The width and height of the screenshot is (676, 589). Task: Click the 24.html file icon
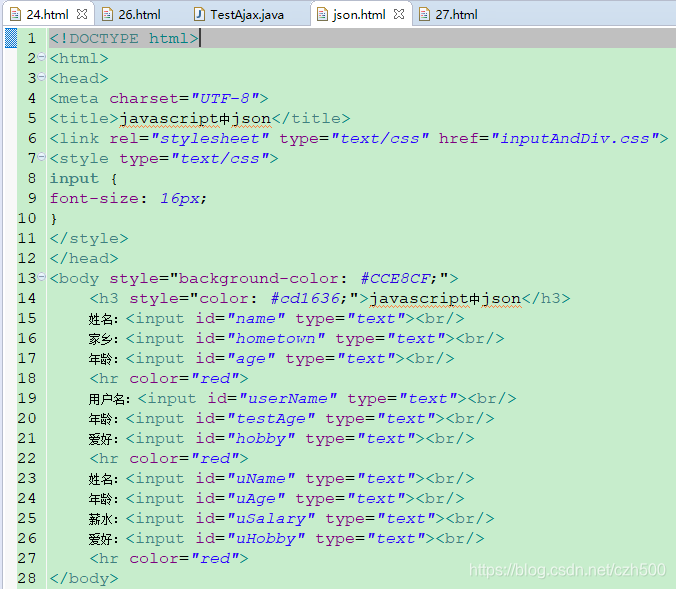coord(16,14)
